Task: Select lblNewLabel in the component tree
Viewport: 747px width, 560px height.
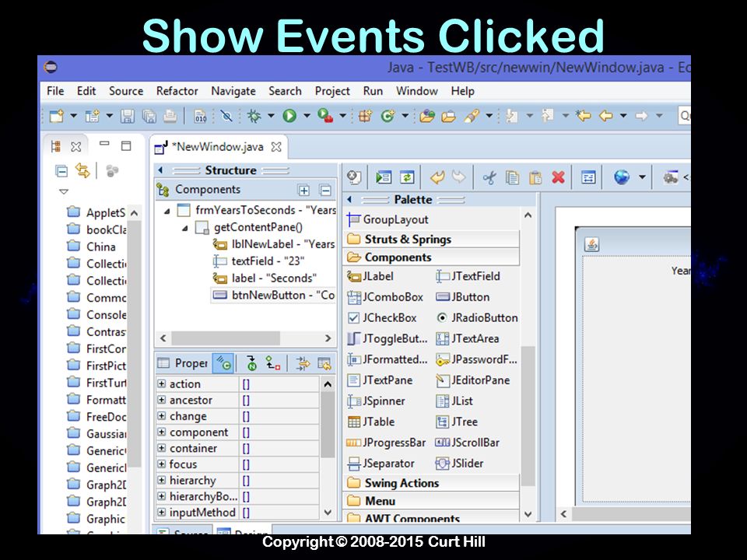Action: pos(274,244)
